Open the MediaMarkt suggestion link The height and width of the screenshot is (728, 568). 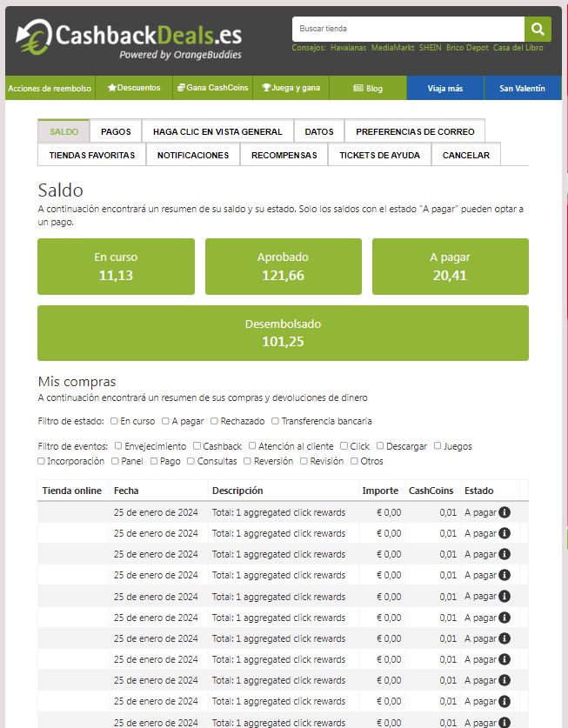point(392,48)
